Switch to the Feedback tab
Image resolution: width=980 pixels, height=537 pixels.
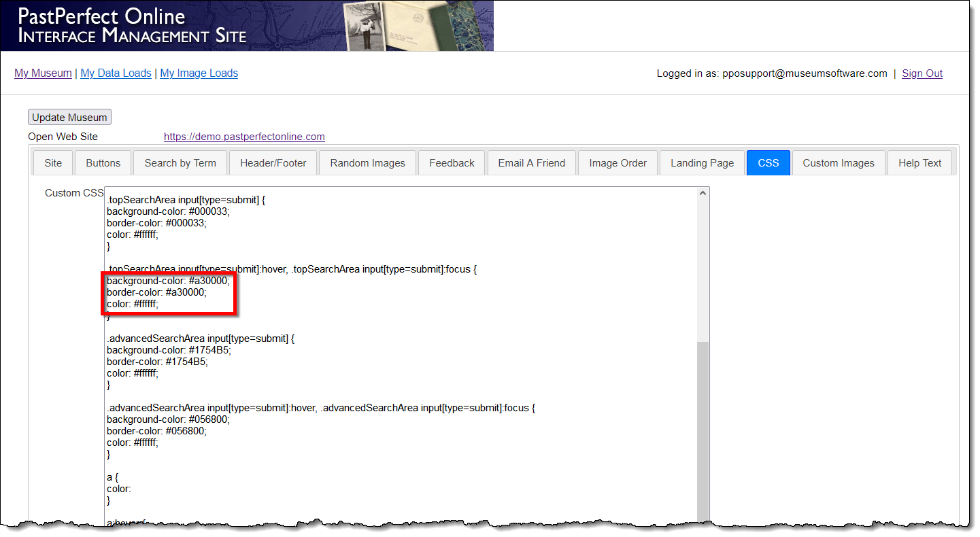point(452,163)
